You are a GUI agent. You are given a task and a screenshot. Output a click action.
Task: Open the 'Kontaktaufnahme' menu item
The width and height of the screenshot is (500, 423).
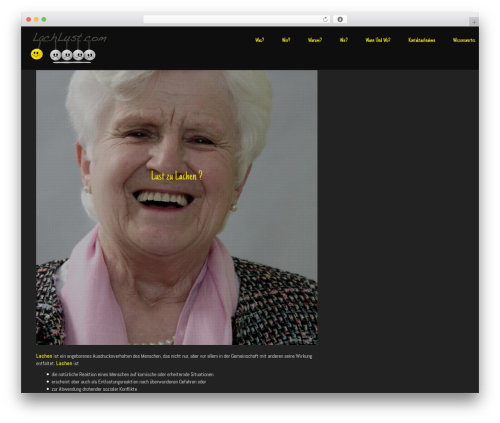point(422,40)
